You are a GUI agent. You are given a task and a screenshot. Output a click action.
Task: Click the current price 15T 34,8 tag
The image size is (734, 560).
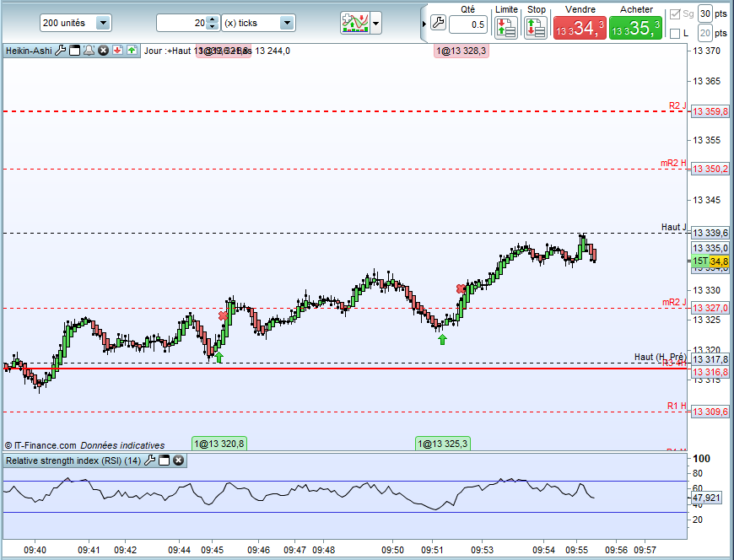[x=710, y=261]
